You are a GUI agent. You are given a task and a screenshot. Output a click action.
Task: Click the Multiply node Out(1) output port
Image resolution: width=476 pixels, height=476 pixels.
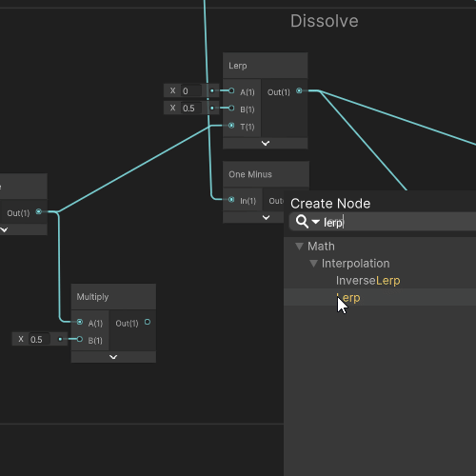[148, 322]
